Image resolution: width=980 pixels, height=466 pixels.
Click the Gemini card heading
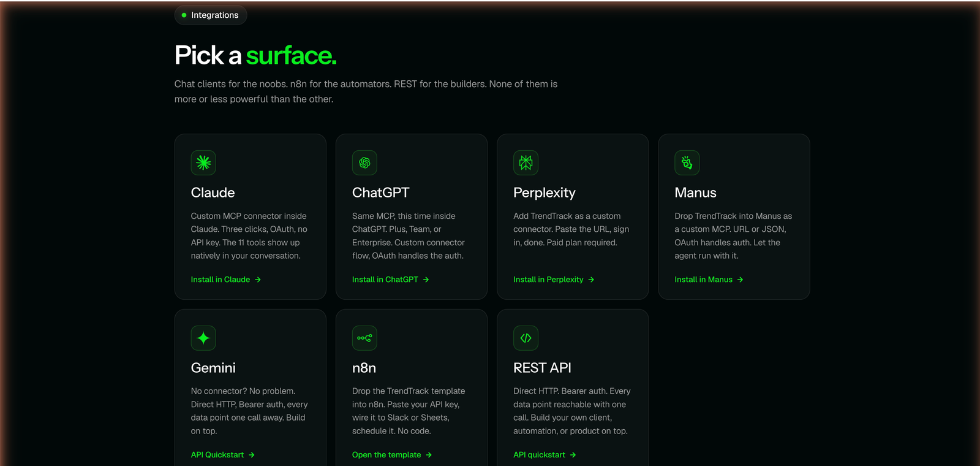pyautogui.click(x=213, y=368)
